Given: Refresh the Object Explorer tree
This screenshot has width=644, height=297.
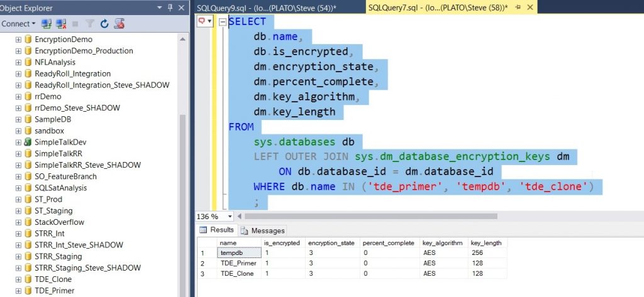Looking at the screenshot, I should tap(104, 24).
